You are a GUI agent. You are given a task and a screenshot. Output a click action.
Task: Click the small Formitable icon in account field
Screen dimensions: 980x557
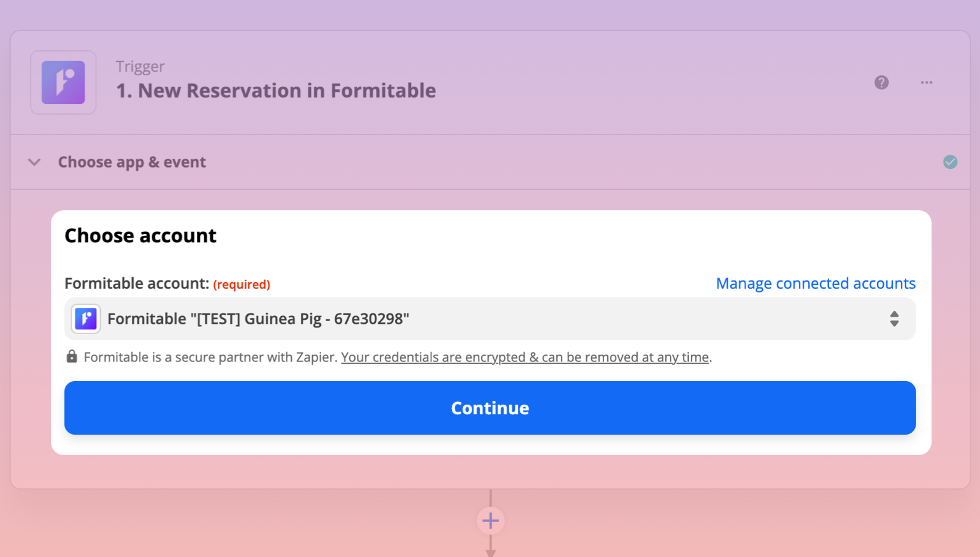click(x=86, y=319)
